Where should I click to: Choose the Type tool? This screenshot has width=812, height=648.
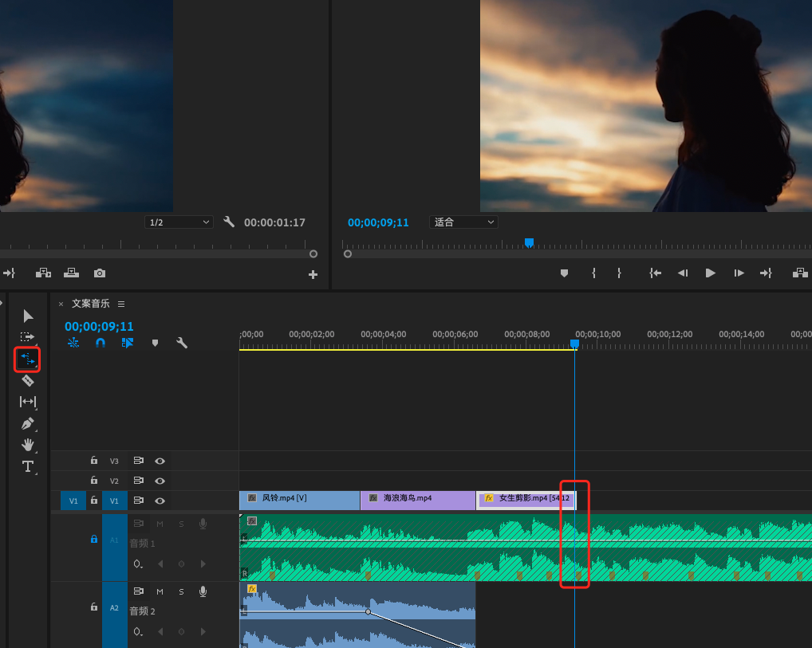pyautogui.click(x=28, y=466)
